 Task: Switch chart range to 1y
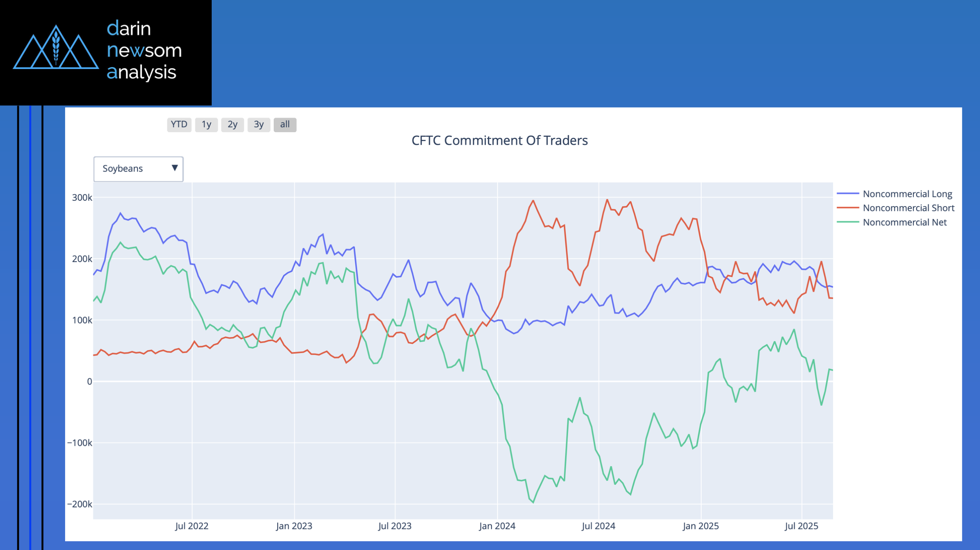point(206,124)
